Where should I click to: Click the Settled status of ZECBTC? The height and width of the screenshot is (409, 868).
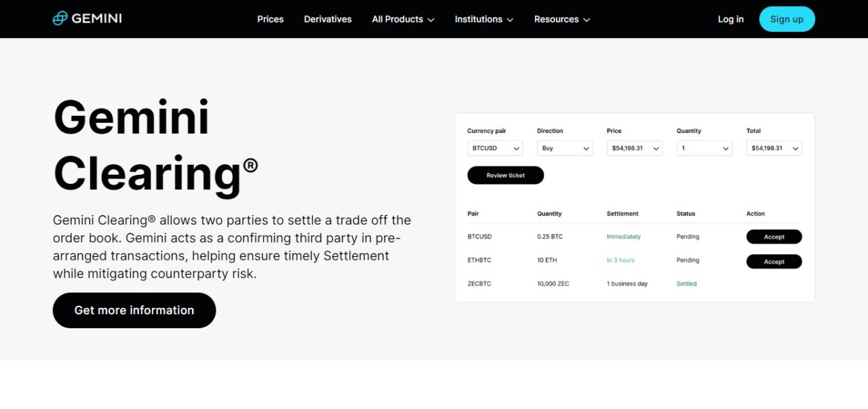coord(687,284)
